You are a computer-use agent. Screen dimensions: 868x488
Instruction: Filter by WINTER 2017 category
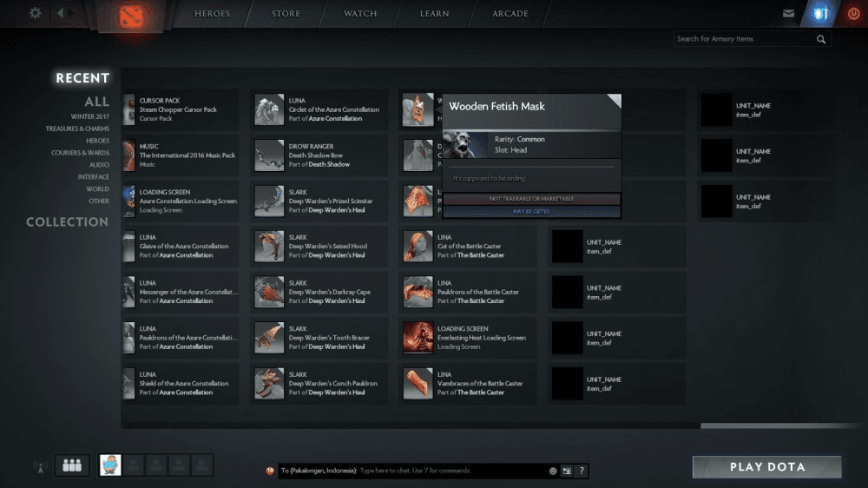89,117
